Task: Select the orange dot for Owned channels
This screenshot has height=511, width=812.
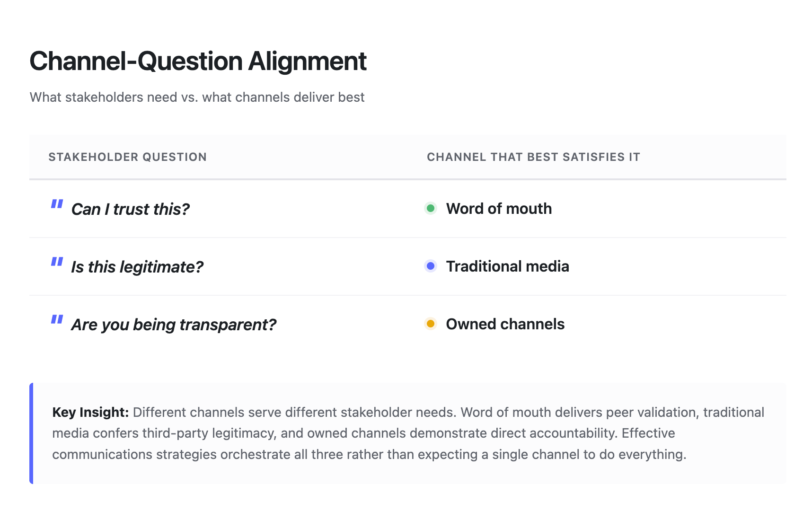Action: pyautogui.click(x=430, y=324)
